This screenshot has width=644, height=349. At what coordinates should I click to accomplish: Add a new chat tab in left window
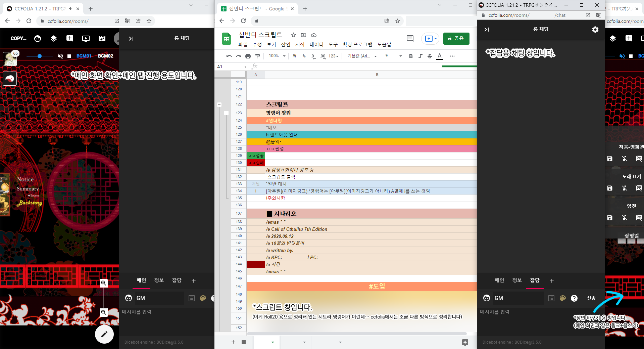click(x=194, y=281)
